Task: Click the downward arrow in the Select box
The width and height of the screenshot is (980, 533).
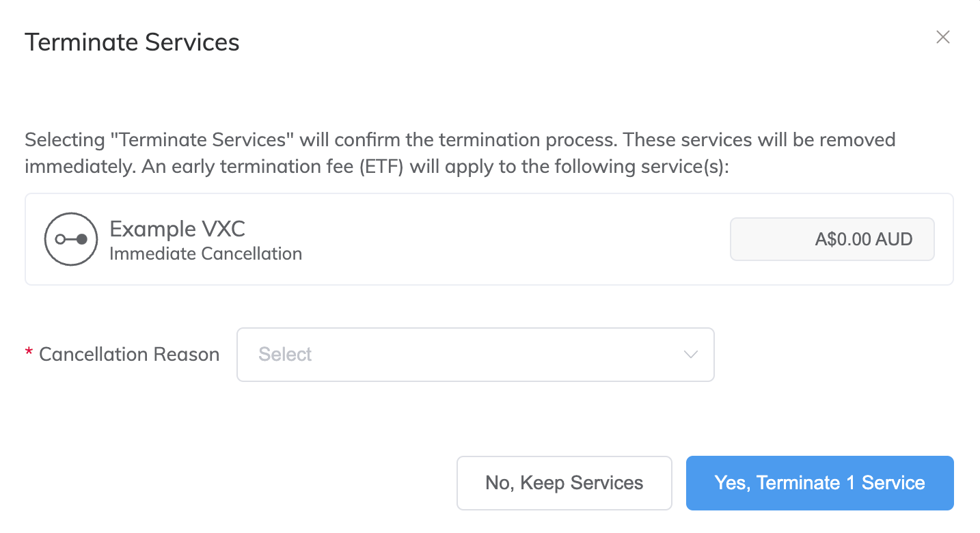Action: [690, 355]
